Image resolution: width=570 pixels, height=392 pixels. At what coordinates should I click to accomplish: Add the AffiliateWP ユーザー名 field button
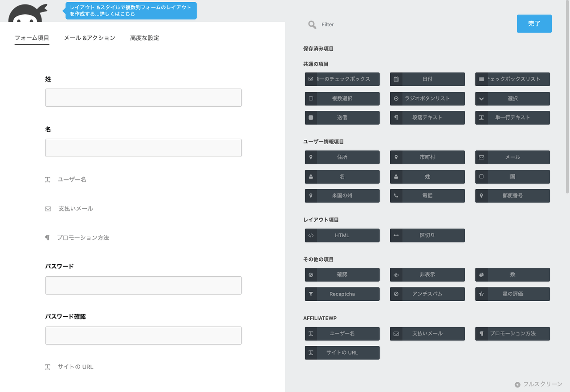342,334
